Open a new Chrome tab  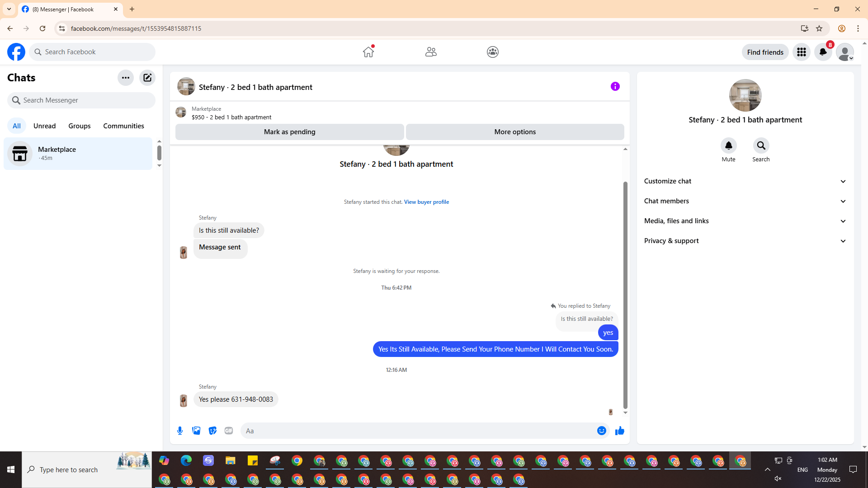[132, 9]
